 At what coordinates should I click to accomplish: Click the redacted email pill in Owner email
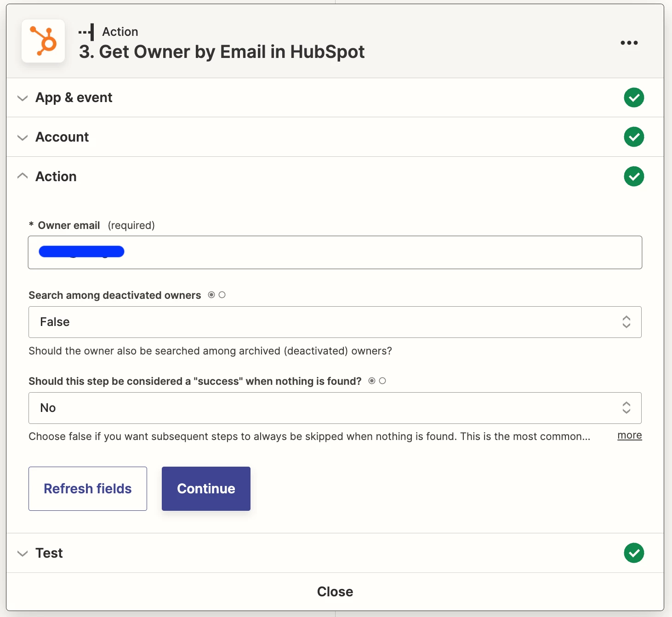pos(81,251)
